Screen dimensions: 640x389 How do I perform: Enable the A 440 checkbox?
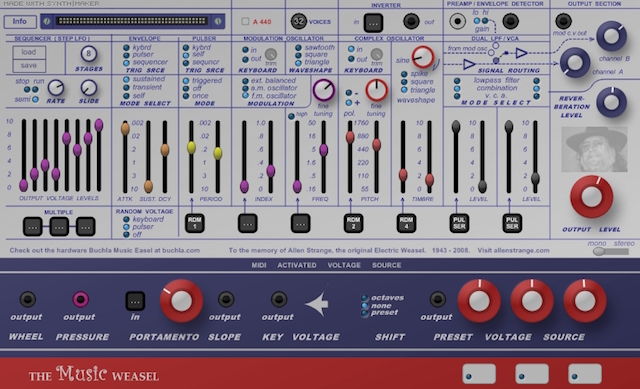pyautogui.click(x=245, y=21)
